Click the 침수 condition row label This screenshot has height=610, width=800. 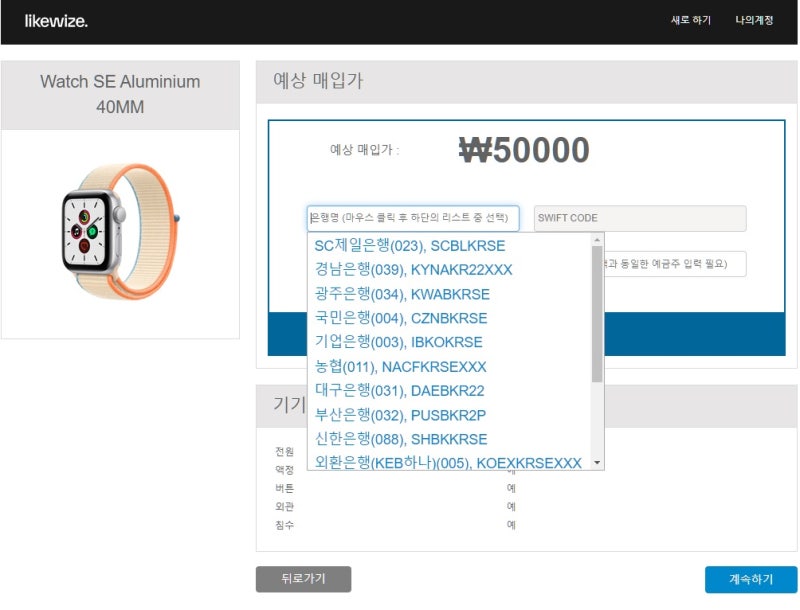pyautogui.click(x=285, y=525)
